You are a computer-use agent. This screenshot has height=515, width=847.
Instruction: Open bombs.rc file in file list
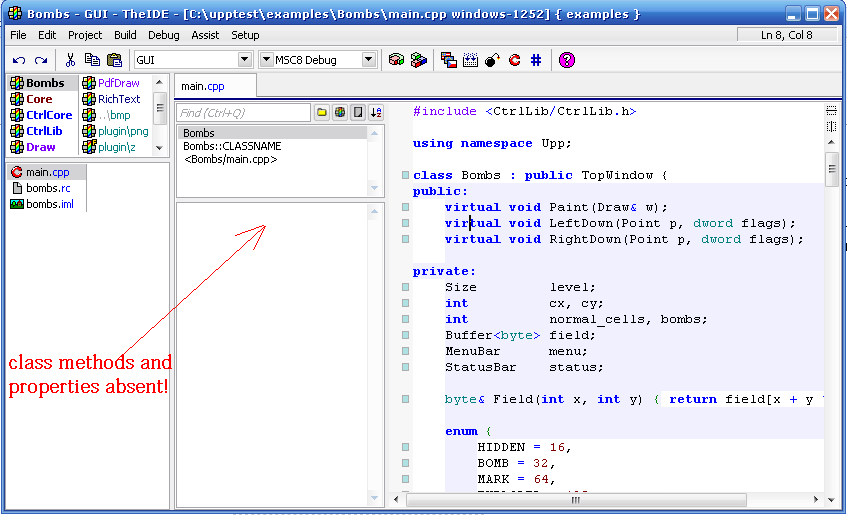(47, 188)
